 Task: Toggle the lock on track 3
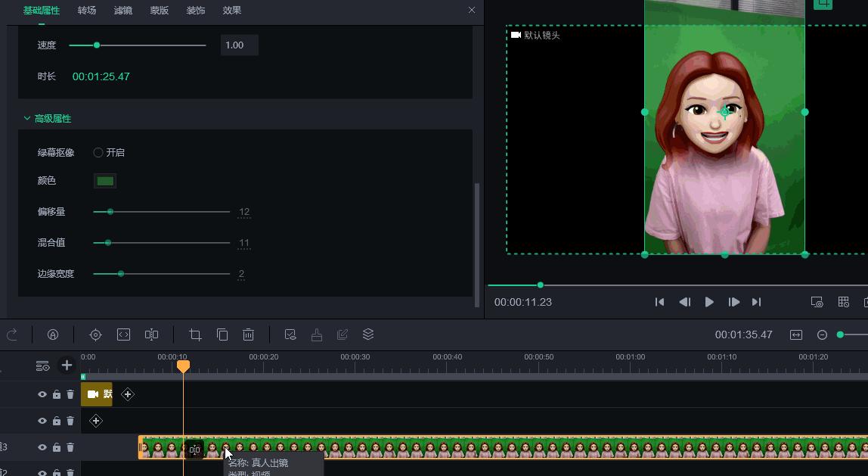(57, 447)
